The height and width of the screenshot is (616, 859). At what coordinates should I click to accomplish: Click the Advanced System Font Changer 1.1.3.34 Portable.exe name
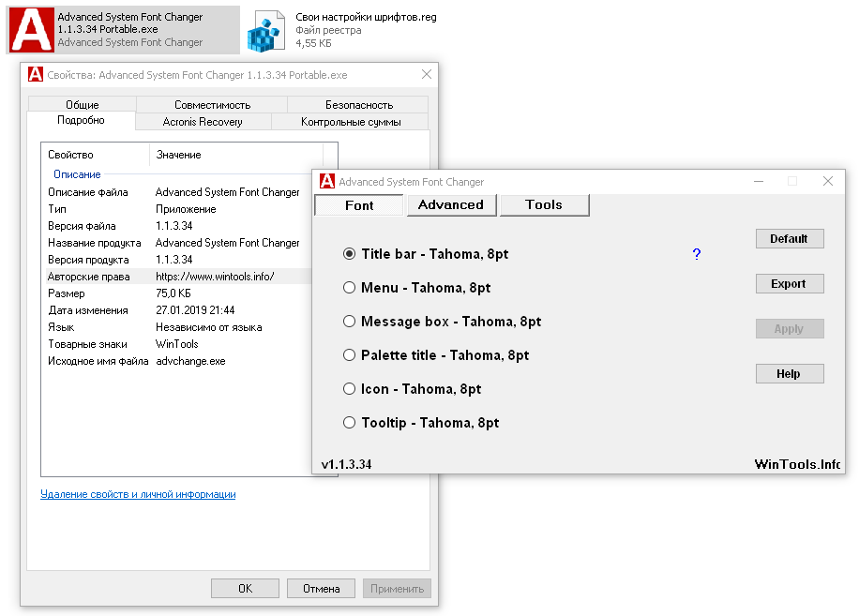pyautogui.click(x=129, y=23)
